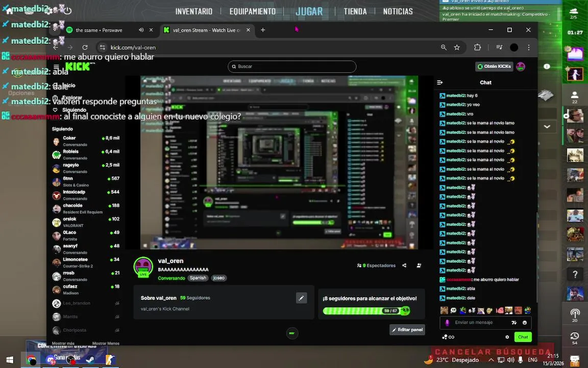The height and width of the screenshot is (368, 588).
Task: Open the Chrome profile avatar
Action: [x=514, y=48]
